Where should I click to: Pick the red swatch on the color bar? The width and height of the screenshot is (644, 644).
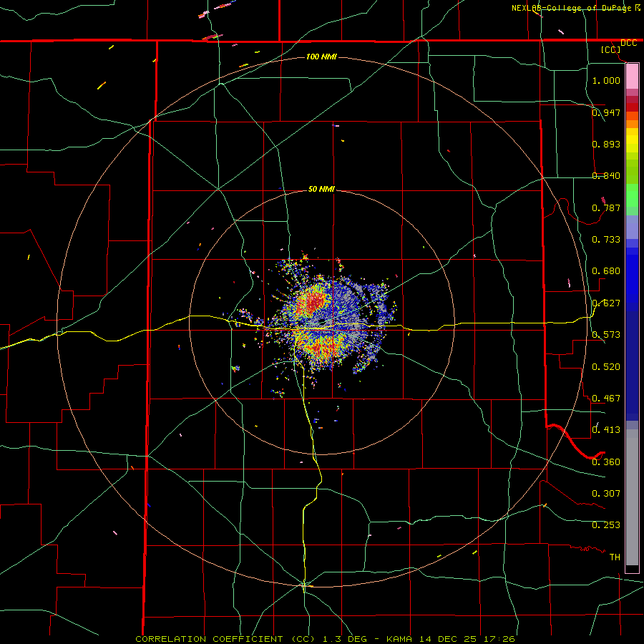(x=632, y=107)
